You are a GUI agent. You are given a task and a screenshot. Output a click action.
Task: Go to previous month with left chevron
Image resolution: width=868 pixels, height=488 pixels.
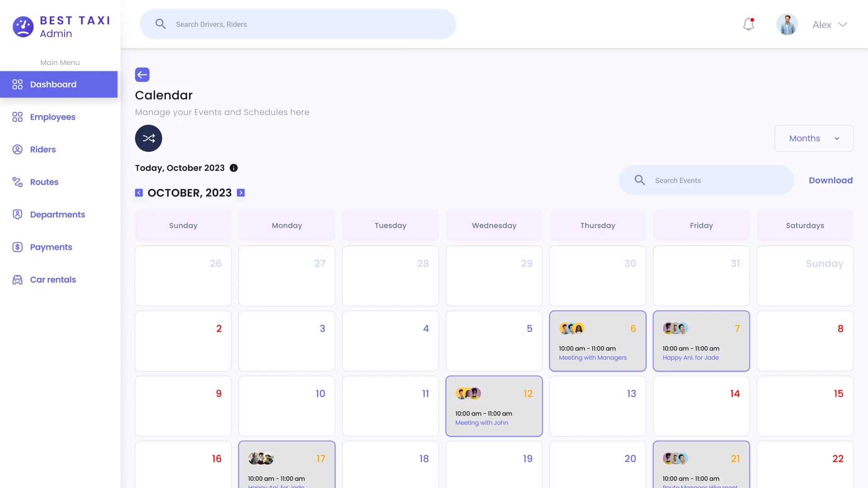(139, 192)
